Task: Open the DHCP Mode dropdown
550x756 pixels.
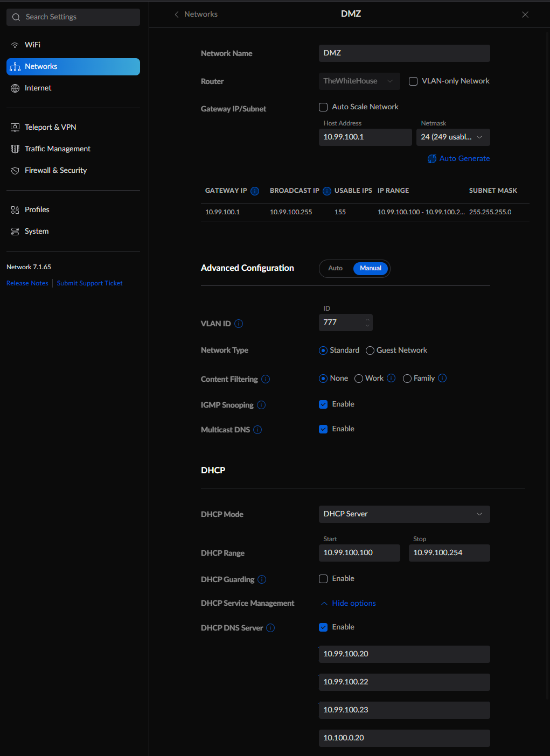Action: (404, 514)
